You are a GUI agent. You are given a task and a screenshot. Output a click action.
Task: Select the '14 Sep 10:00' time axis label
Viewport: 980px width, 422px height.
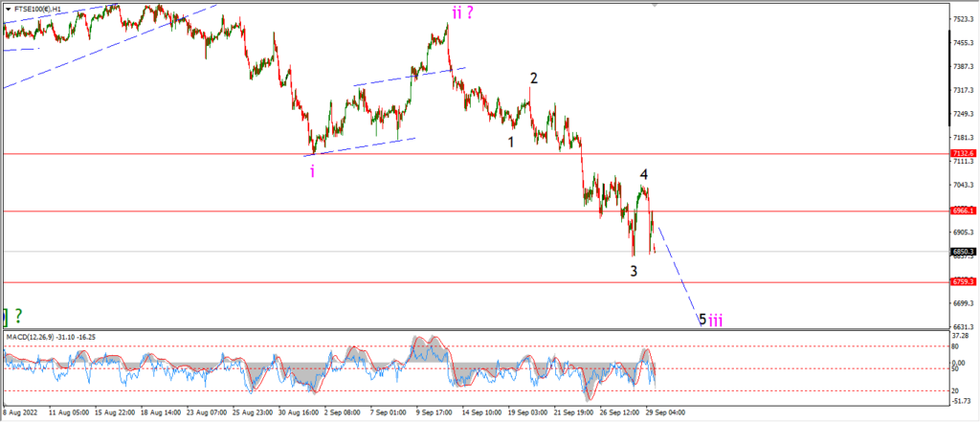pos(483,412)
